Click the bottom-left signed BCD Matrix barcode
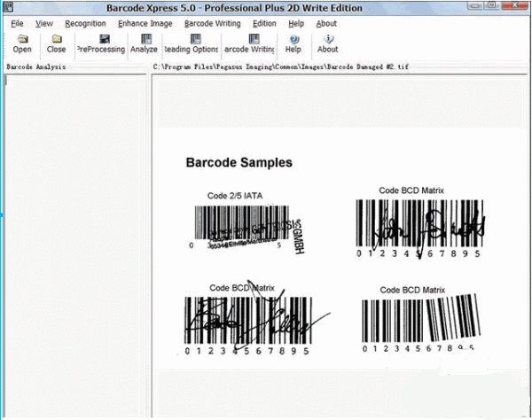 point(248,321)
